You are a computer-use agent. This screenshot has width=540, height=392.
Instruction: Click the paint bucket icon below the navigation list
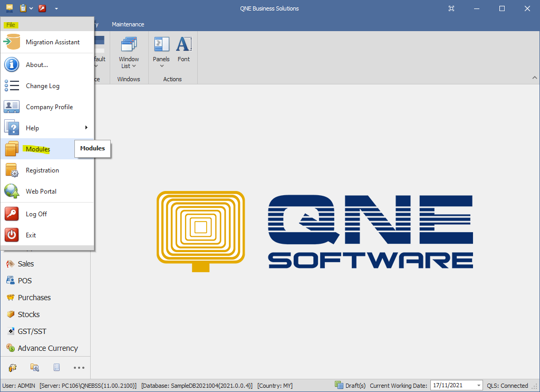13,368
